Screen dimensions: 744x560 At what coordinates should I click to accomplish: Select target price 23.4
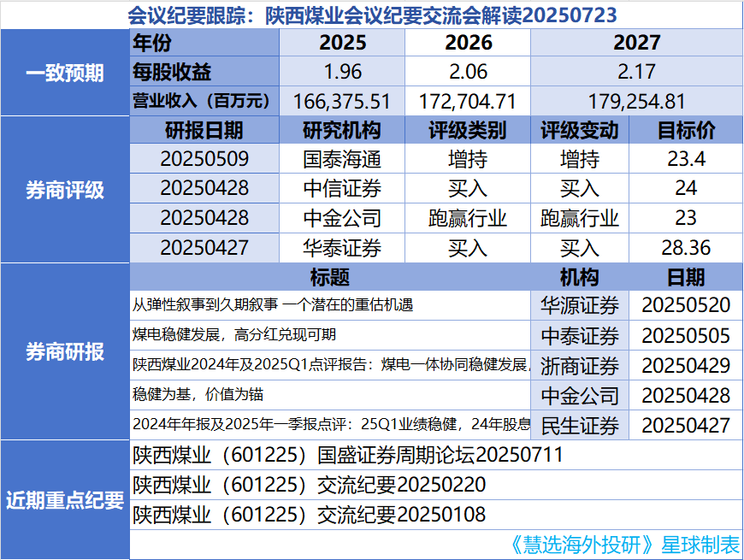point(686,159)
